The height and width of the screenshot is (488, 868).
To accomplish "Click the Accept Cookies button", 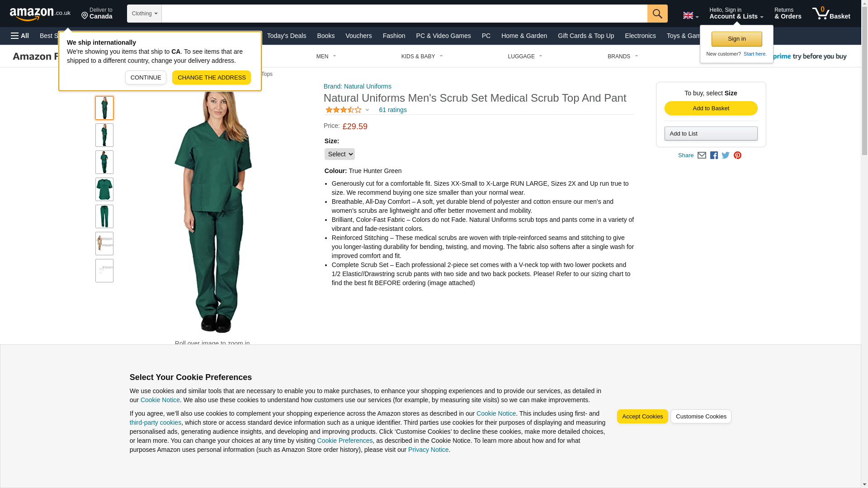I will pyautogui.click(x=642, y=417).
